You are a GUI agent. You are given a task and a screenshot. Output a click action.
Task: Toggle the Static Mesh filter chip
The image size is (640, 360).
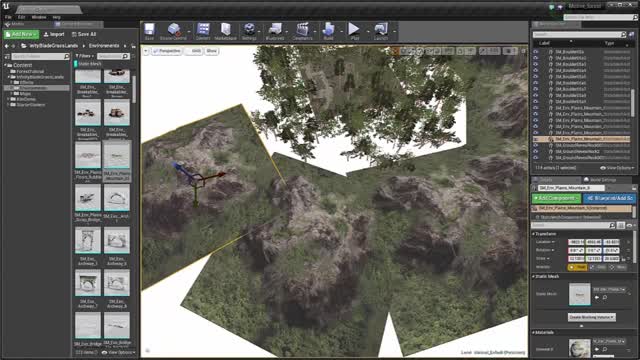click(88, 64)
